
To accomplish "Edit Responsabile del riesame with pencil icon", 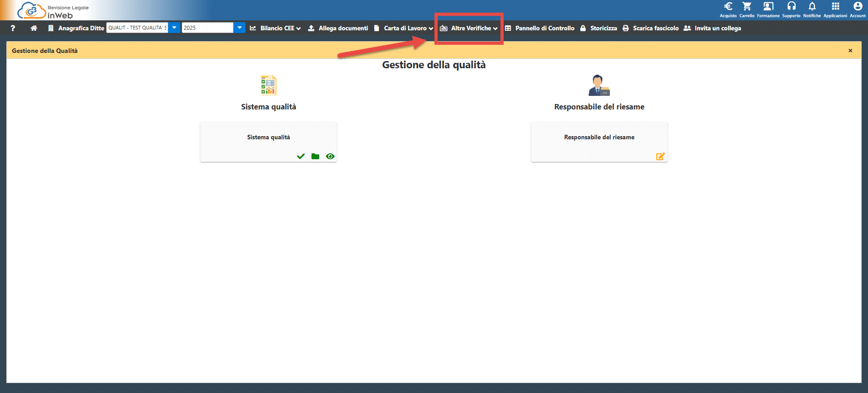I will [x=660, y=156].
